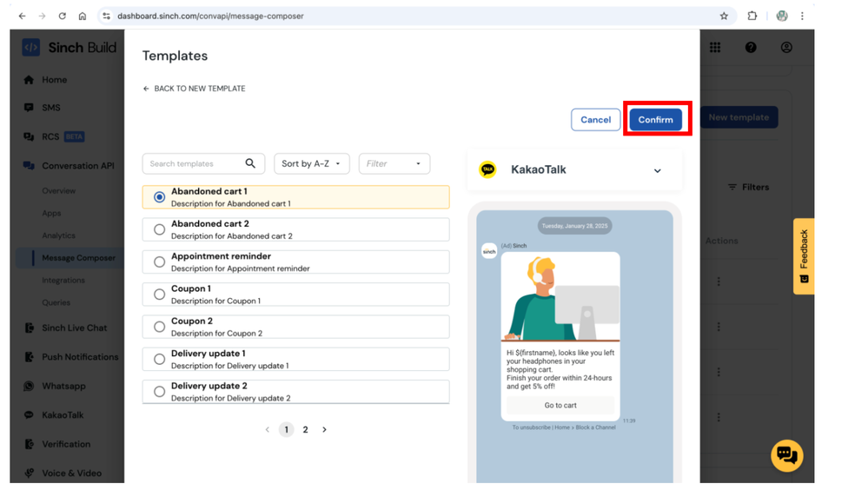Viewport: 868px width, 490px height.
Task: Open the apps grid icon
Action: pyautogui.click(x=715, y=48)
